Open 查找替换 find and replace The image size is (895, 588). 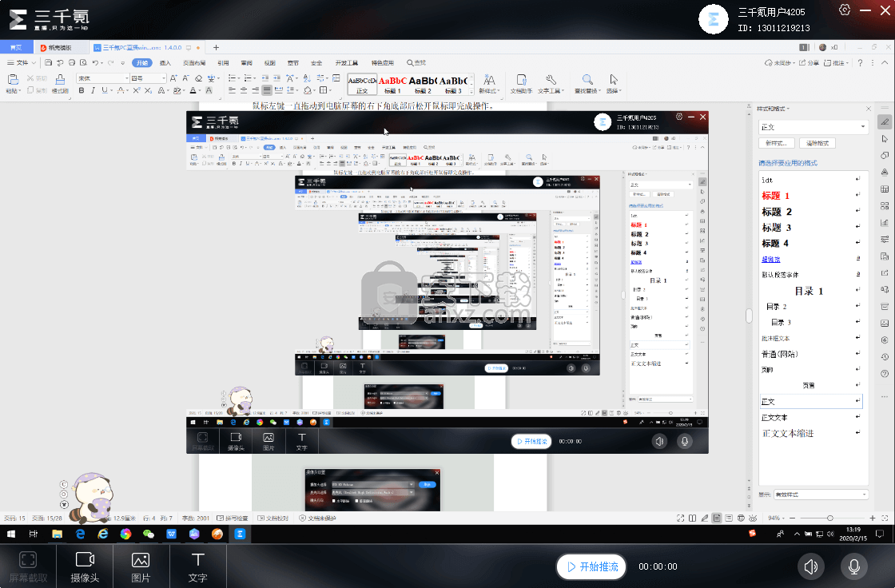[587, 84]
